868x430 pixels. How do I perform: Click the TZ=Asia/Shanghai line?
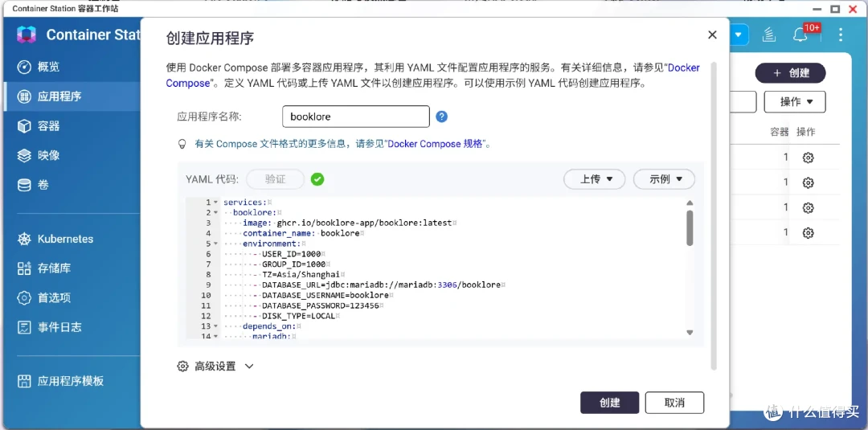[x=300, y=275]
